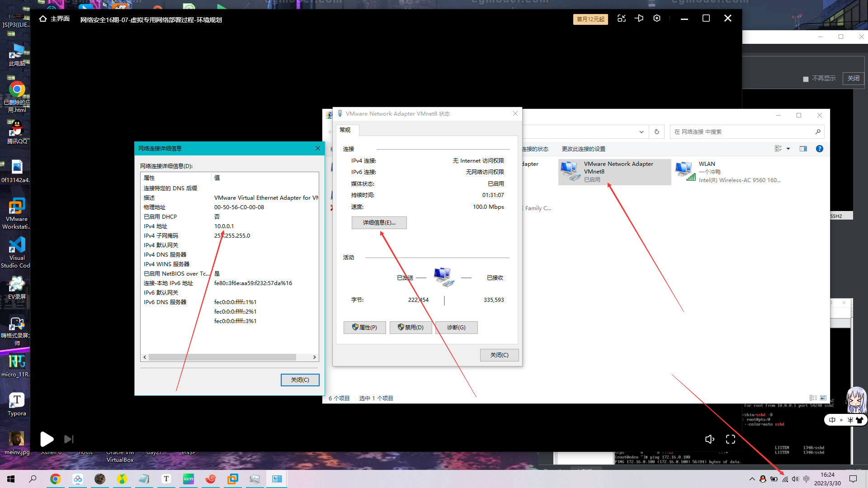
Task: Switch player to mini window mode
Action: pyautogui.click(x=622, y=19)
